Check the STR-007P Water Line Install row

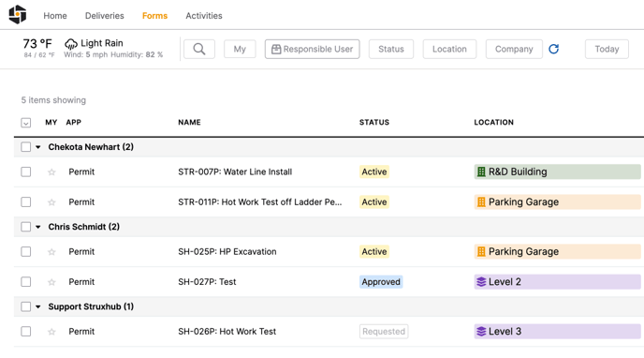[26, 172]
